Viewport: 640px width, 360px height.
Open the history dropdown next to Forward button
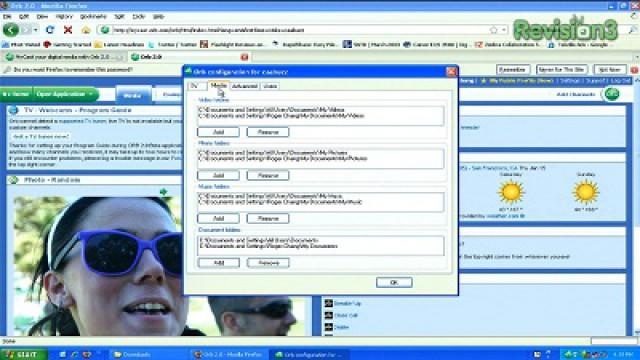[36, 30]
